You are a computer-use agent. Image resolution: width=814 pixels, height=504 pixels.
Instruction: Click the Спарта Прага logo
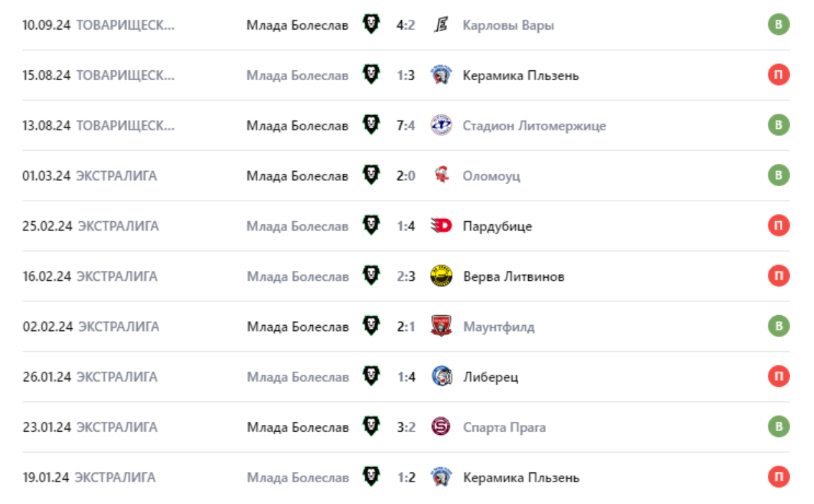tap(441, 427)
